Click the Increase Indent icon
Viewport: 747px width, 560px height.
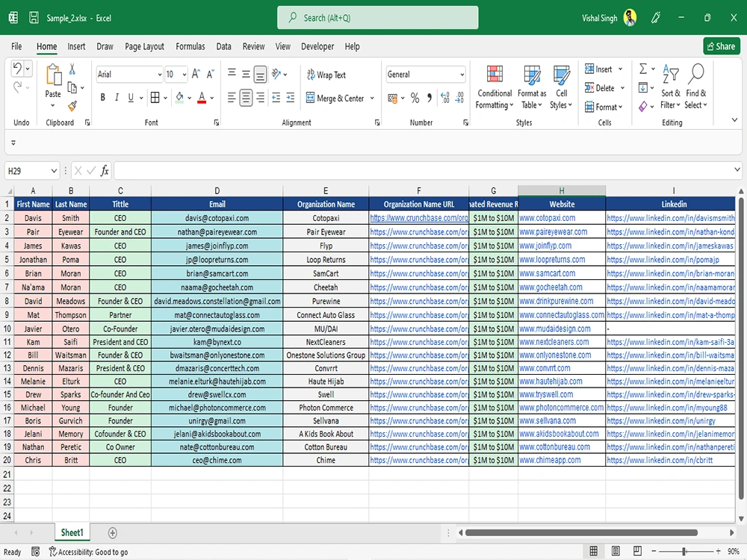coord(290,98)
